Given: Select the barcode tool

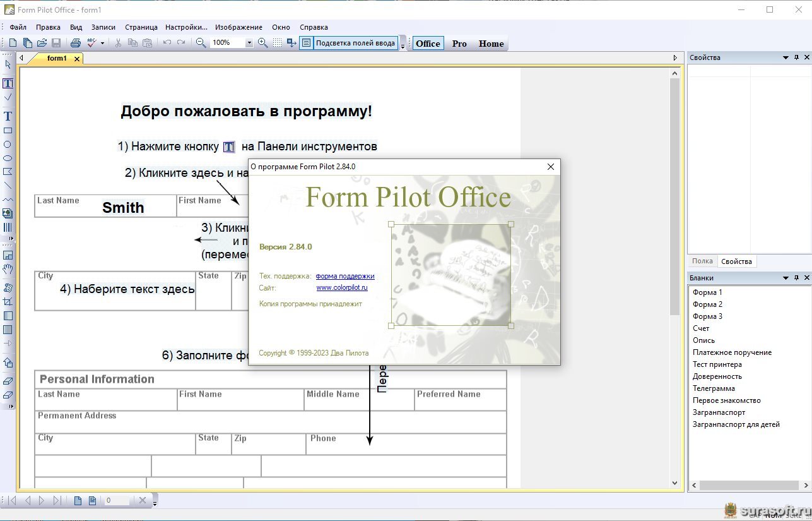Looking at the screenshot, I should point(8,227).
